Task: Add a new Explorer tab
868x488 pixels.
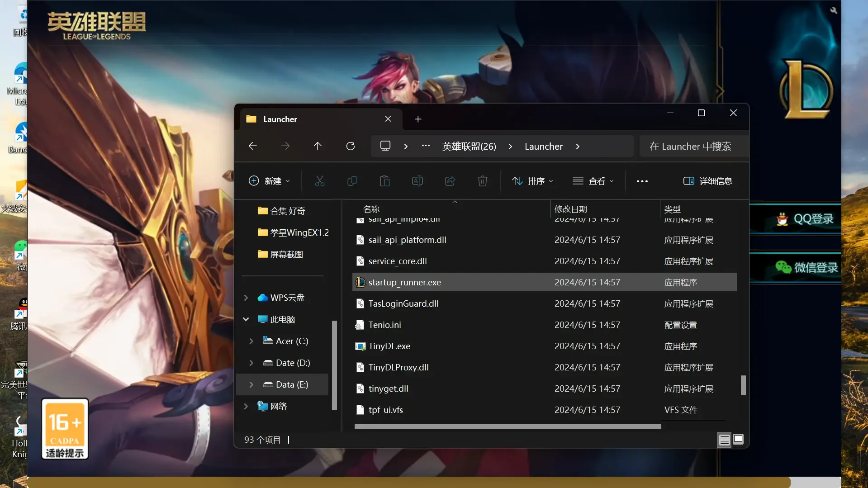Action: click(418, 119)
